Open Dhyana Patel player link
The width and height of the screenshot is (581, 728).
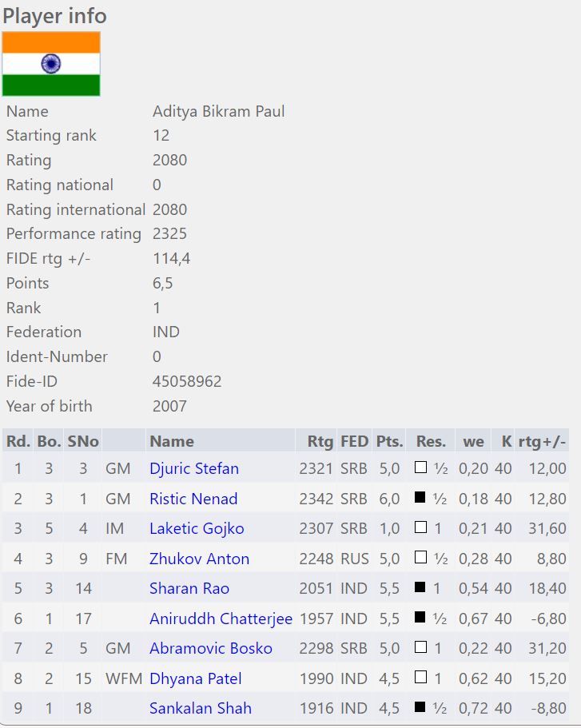[196, 678]
